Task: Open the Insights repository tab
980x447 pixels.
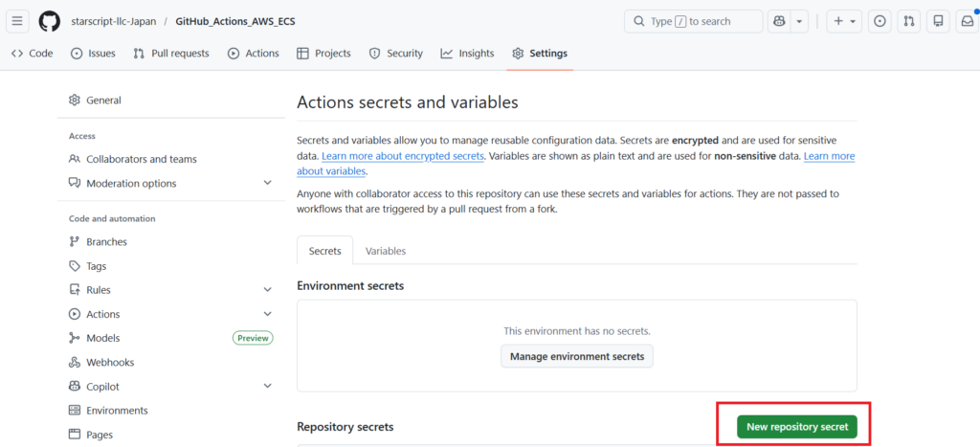Action: tap(467, 54)
